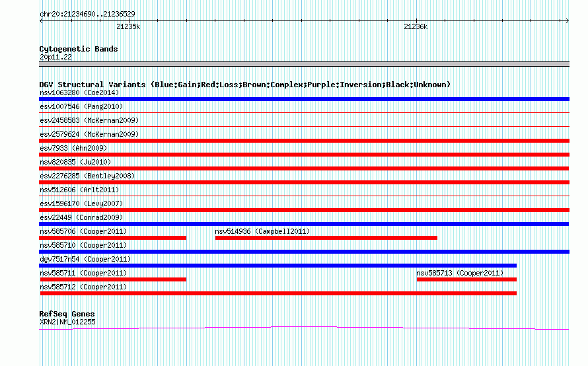Open nsv585710 (Cooper2011) variant label
Screen dimensions: 588x366
tap(83, 245)
